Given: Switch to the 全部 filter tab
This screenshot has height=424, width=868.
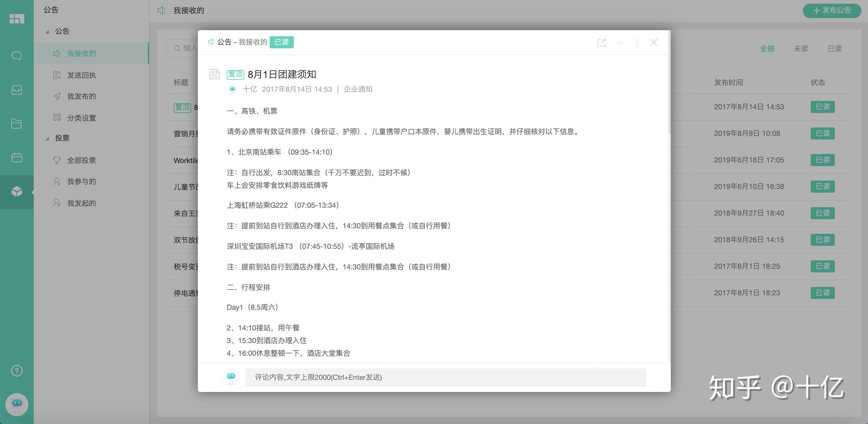Looking at the screenshot, I should coord(767,49).
